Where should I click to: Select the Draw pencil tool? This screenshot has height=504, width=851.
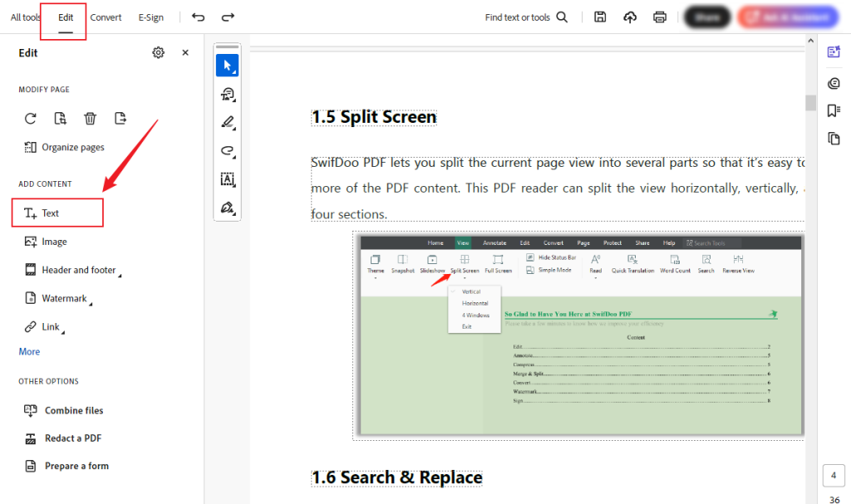point(227,122)
